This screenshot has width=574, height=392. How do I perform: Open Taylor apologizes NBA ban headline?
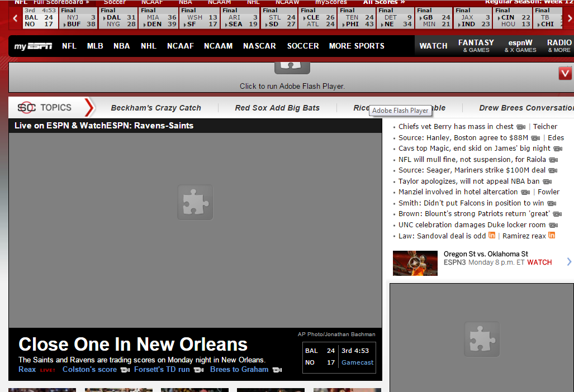[x=469, y=181]
